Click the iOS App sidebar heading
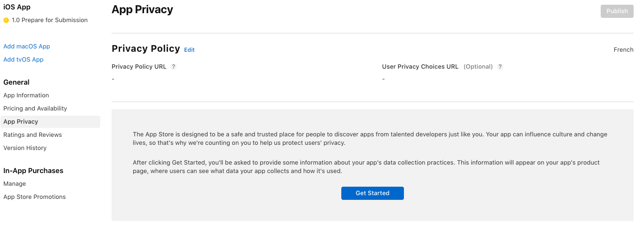Image resolution: width=644 pixels, height=229 pixels. [17, 7]
